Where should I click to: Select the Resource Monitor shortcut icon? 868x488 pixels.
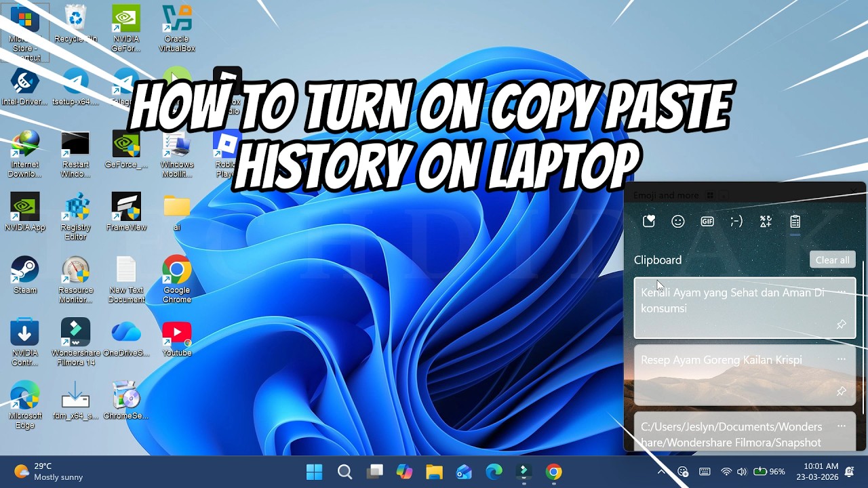click(x=75, y=280)
